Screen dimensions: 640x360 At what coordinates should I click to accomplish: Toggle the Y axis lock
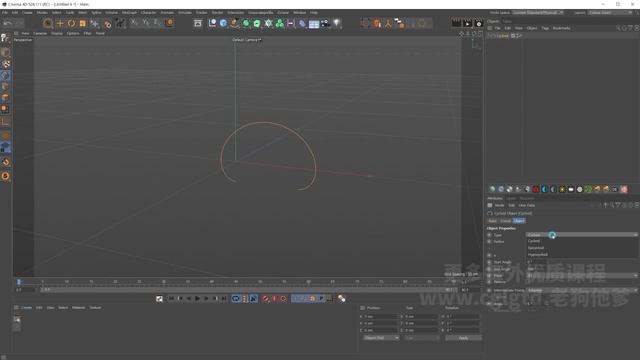(146, 23)
